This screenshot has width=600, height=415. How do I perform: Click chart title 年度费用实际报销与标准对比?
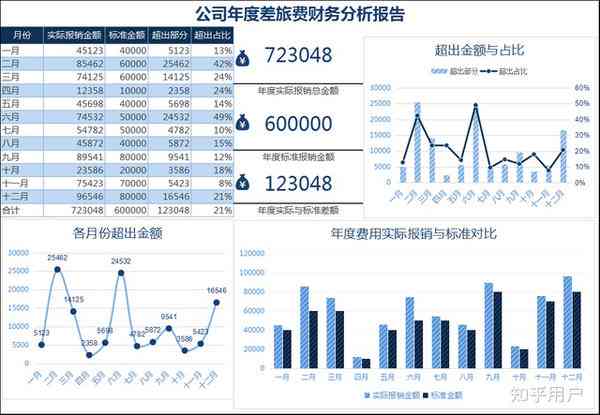[x=413, y=233]
